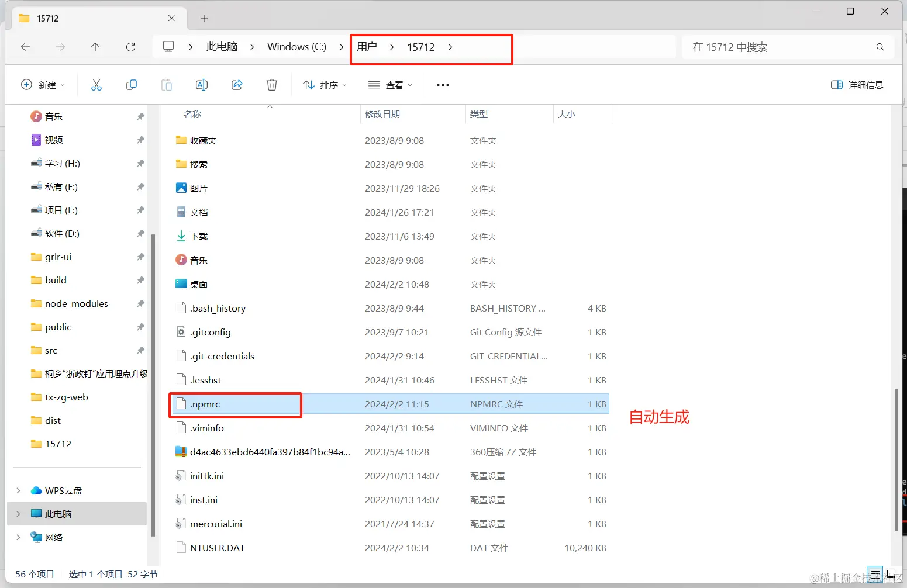Viewport: 907px width, 588px height.
Task: Click the 下载 download arrow icon
Action: tap(181, 236)
